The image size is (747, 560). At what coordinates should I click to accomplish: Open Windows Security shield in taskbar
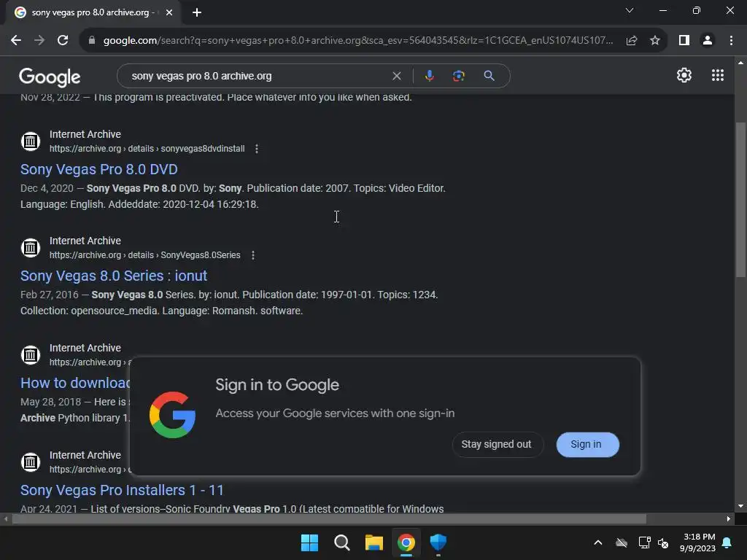(438, 542)
